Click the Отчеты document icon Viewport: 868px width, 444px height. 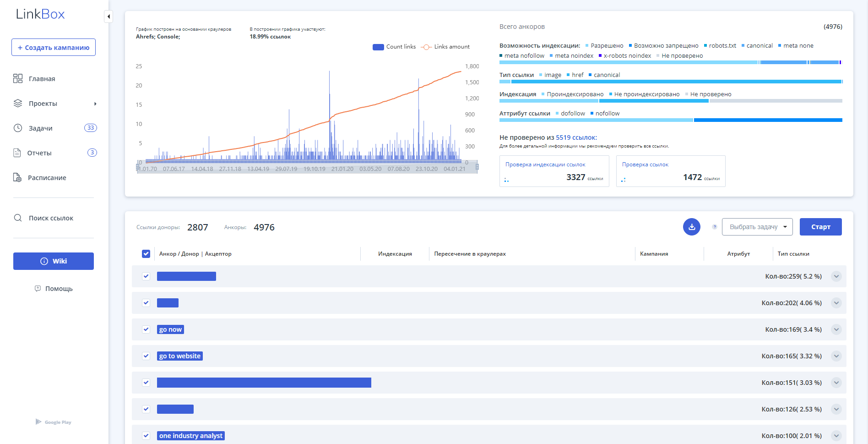pos(17,153)
